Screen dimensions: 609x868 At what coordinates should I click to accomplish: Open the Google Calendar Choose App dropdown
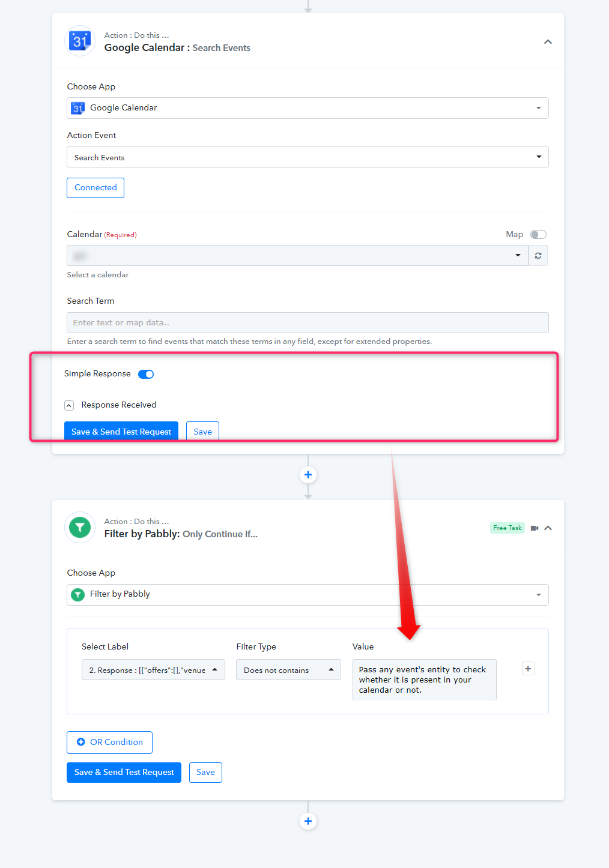[x=308, y=108]
